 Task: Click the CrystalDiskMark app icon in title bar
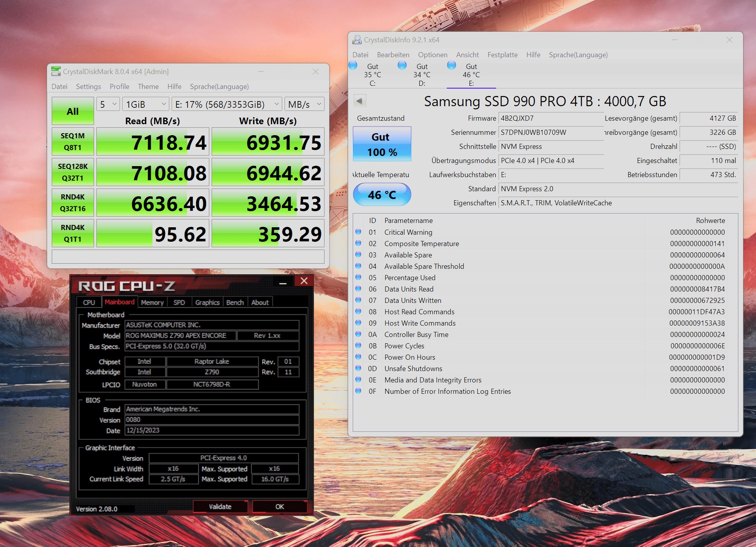56,71
